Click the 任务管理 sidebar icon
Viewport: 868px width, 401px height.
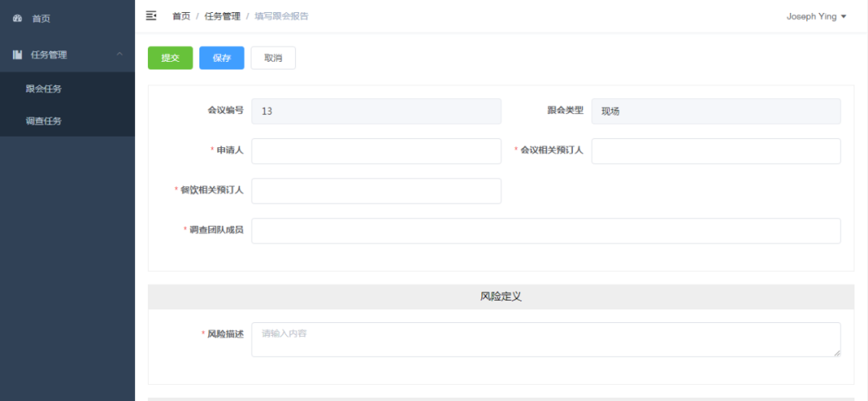click(x=17, y=55)
